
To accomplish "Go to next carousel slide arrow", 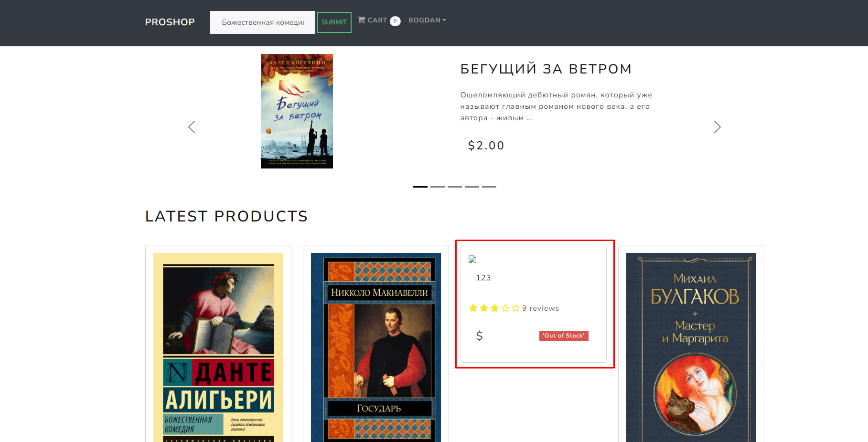I will [x=717, y=127].
